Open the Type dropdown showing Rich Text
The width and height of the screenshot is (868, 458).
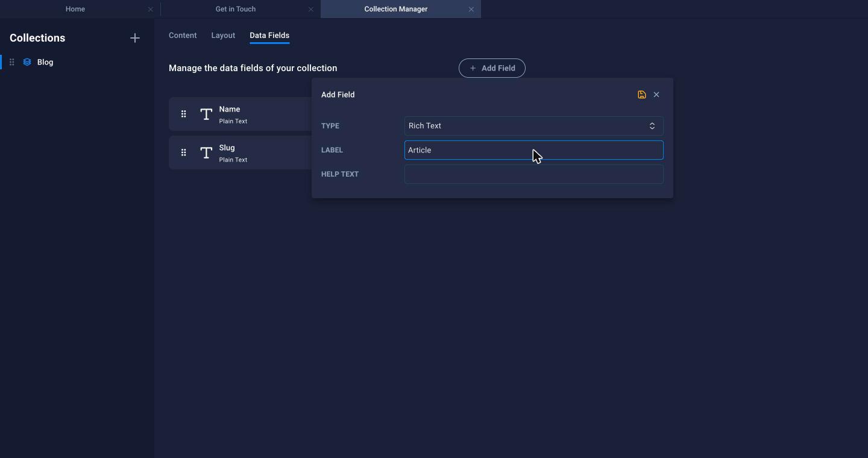(x=533, y=126)
